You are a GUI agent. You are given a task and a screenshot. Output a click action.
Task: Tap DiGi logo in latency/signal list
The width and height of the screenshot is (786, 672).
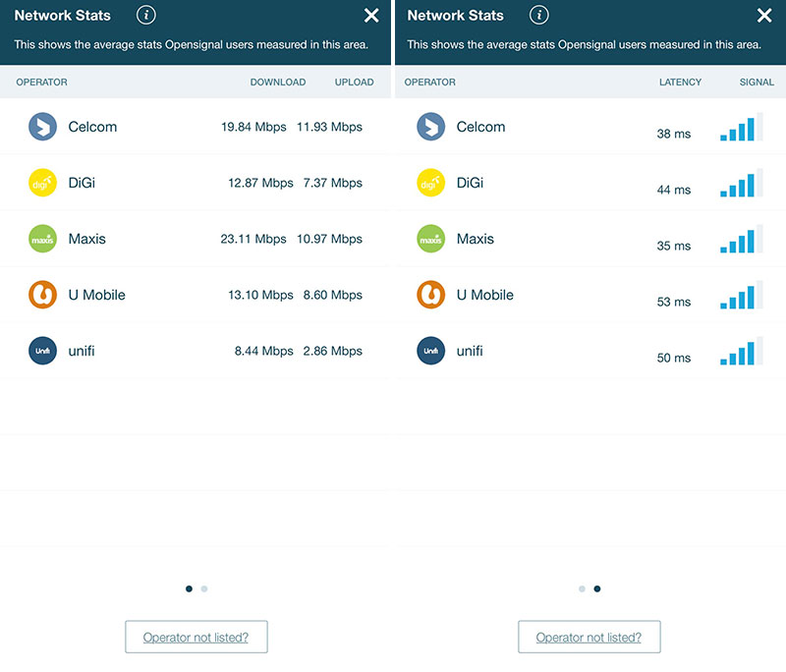point(430,183)
